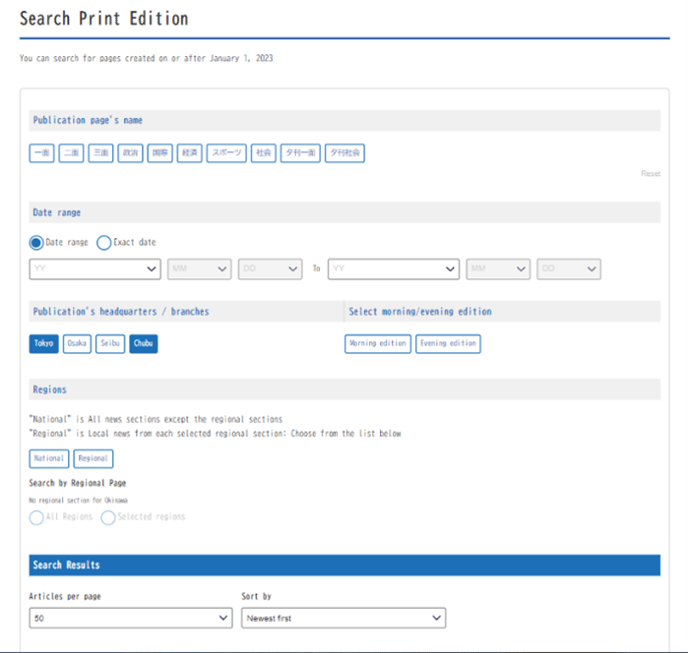Enable the Osaka headquarters toggle
The width and height of the screenshot is (688, 653).
click(x=77, y=344)
